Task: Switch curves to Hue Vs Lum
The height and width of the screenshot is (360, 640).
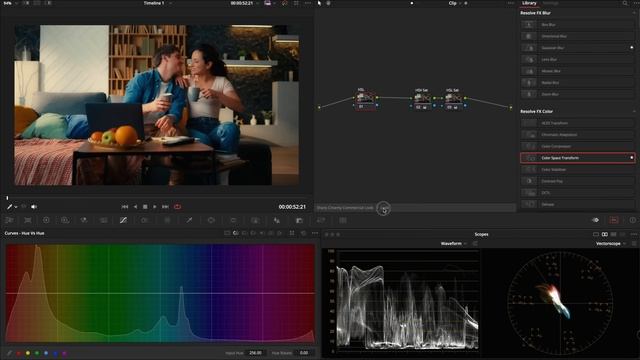Action: pyautogui.click(x=253, y=233)
